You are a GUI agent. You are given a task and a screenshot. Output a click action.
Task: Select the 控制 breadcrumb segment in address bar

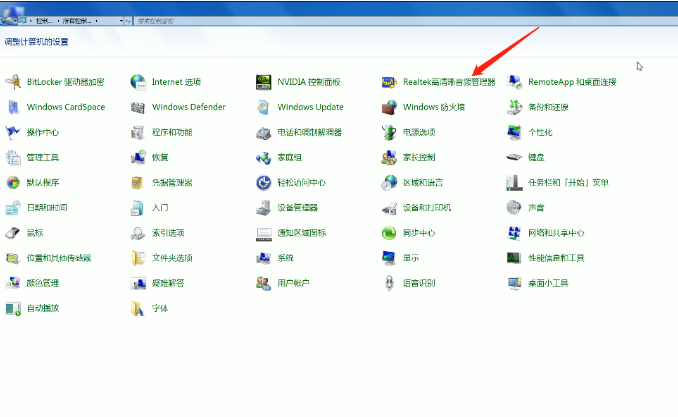(44, 21)
